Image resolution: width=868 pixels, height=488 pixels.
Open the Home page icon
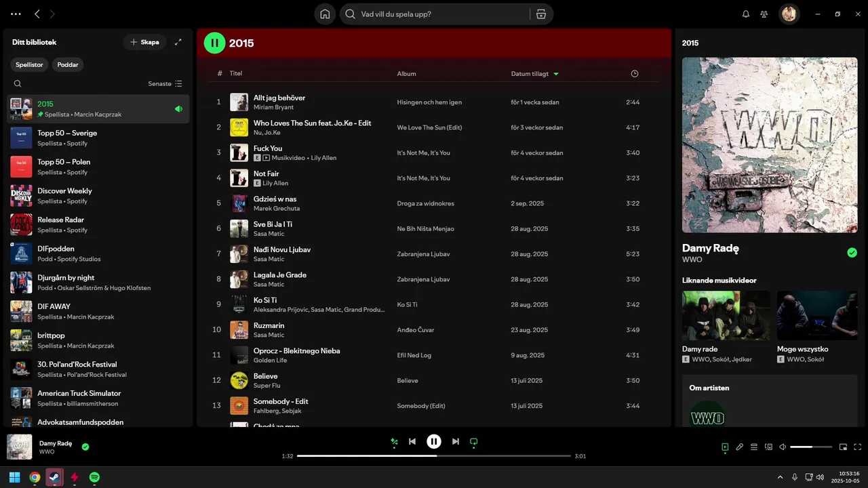(x=325, y=14)
